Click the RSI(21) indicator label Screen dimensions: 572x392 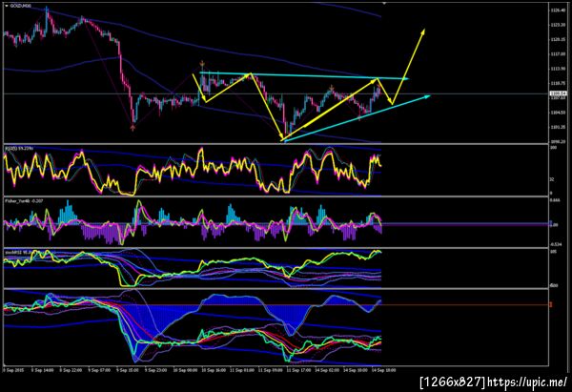pyautogui.click(x=19, y=148)
